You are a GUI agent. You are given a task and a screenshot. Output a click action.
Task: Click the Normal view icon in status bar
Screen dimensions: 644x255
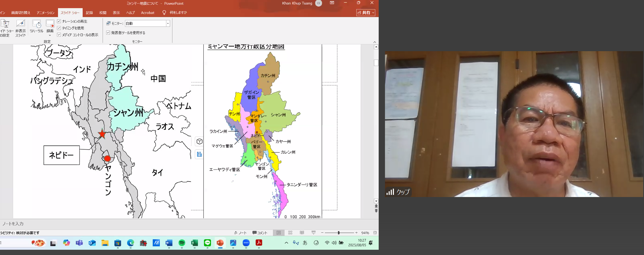tap(278, 233)
